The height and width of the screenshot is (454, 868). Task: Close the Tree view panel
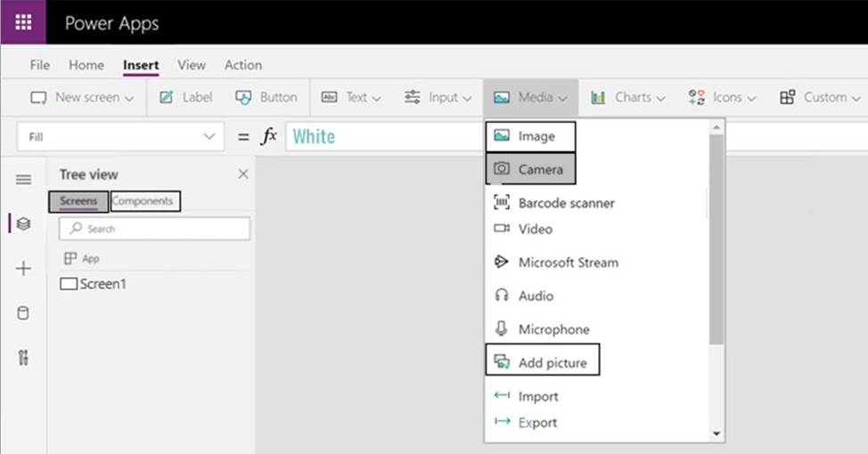coord(242,174)
